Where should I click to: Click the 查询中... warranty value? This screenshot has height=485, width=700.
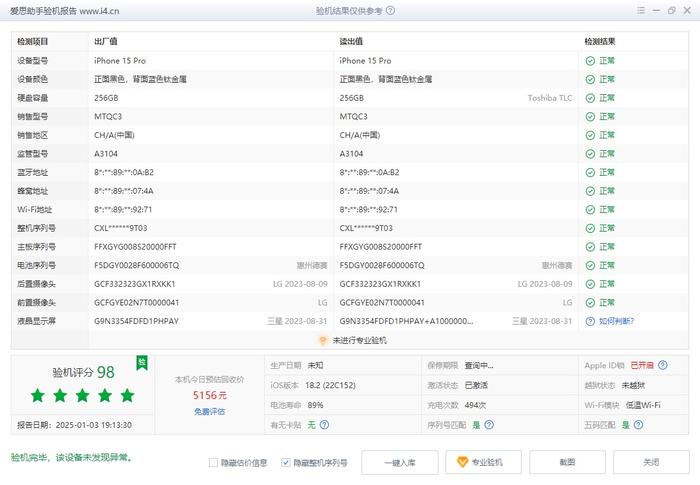point(479,365)
